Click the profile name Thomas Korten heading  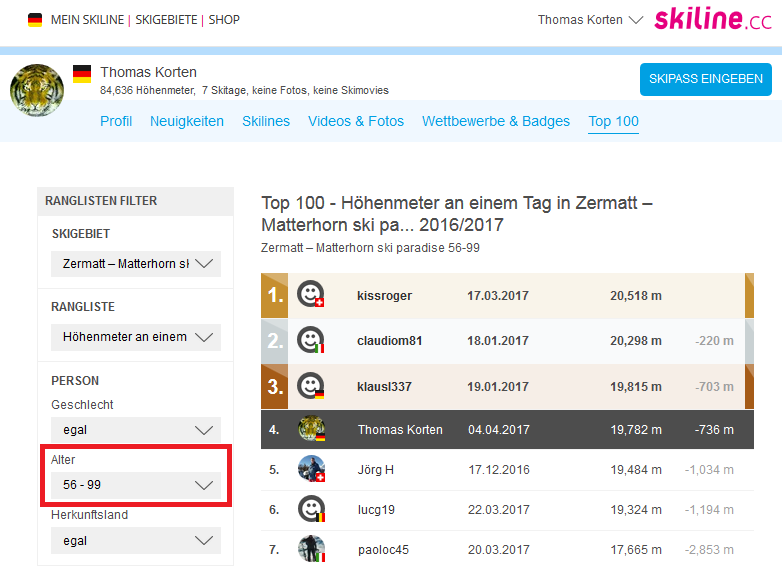[x=149, y=72]
